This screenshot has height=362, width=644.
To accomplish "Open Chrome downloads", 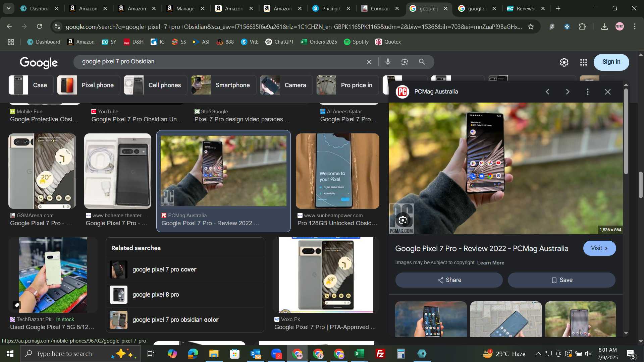I will point(604,26).
